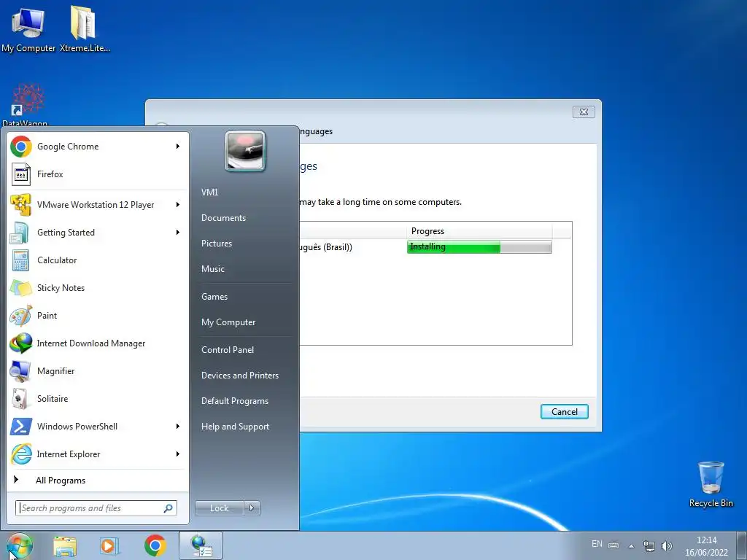Viewport: 747px width, 560px height.
Task: Click the Progress column header
Action: [x=479, y=231]
